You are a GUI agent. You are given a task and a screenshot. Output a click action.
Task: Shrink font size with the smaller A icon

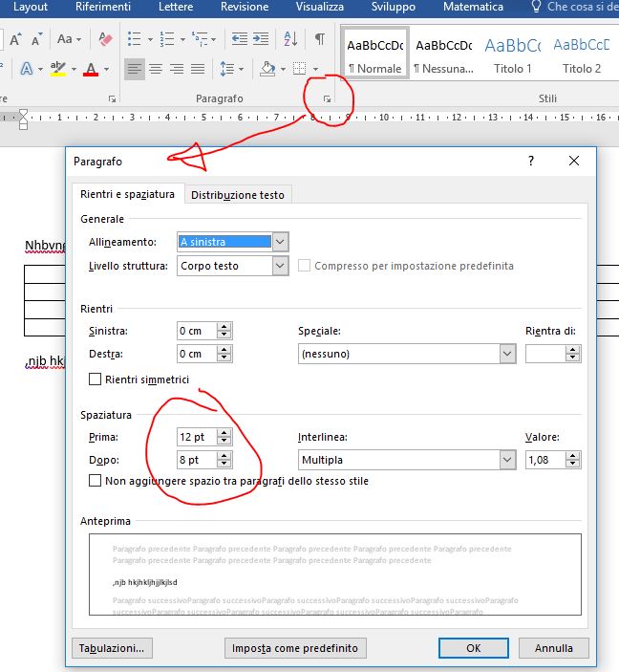(x=37, y=39)
